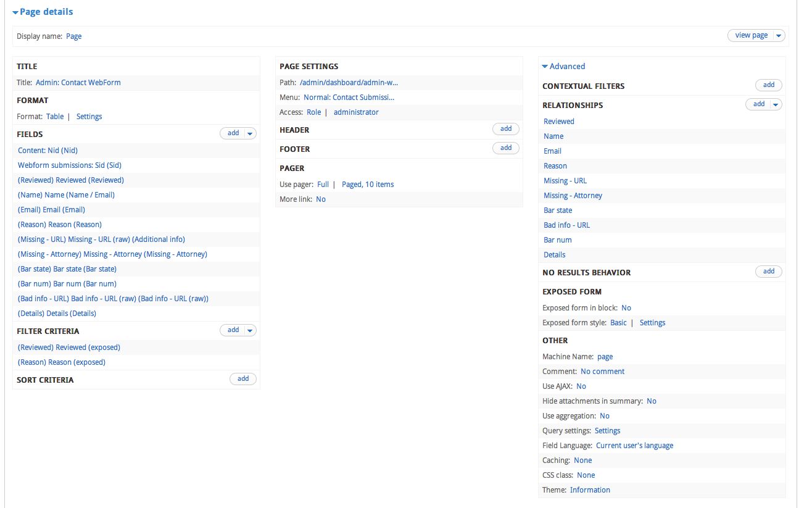The width and height of the screenshot is (812, 508).
Task: Change the pager setting Full
Action: 323,184
